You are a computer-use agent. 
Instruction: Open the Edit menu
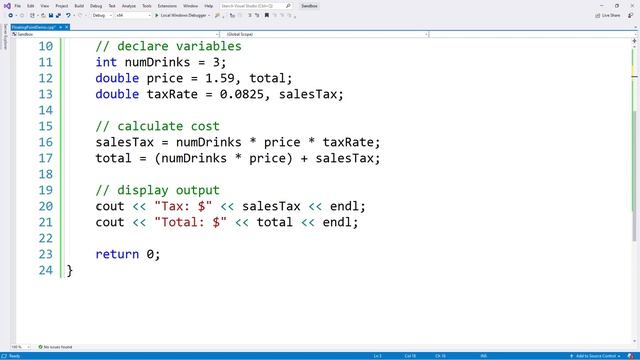tap(31, 6)
